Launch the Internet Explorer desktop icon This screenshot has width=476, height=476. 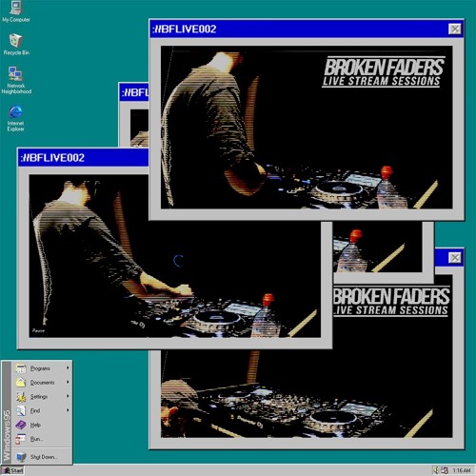coord(15,118)
